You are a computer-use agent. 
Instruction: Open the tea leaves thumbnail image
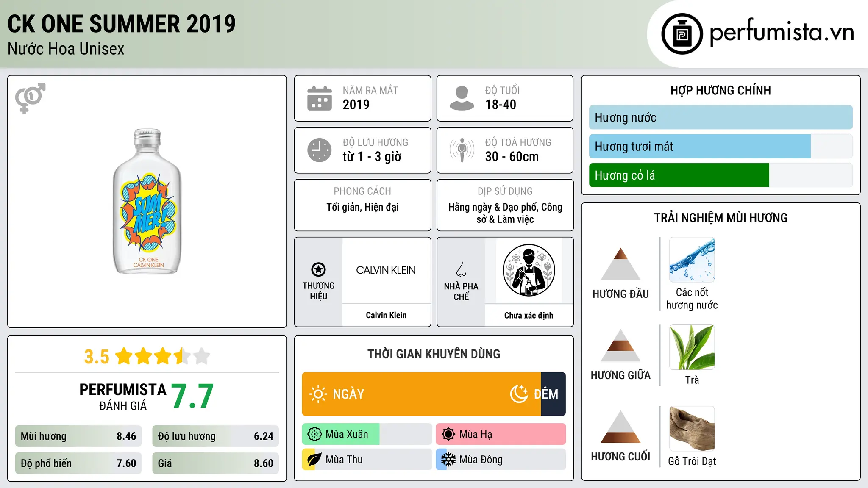pos(692,347)
